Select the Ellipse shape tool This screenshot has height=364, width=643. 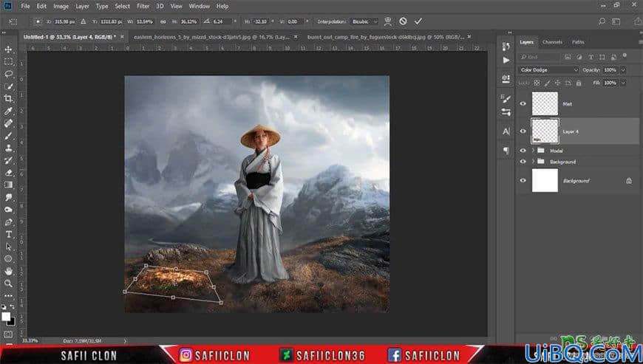[8, 258]
